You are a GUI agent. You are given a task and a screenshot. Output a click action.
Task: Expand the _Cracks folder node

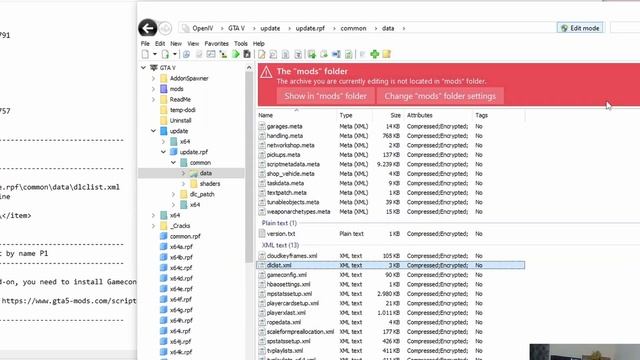[x=153, y=226]
